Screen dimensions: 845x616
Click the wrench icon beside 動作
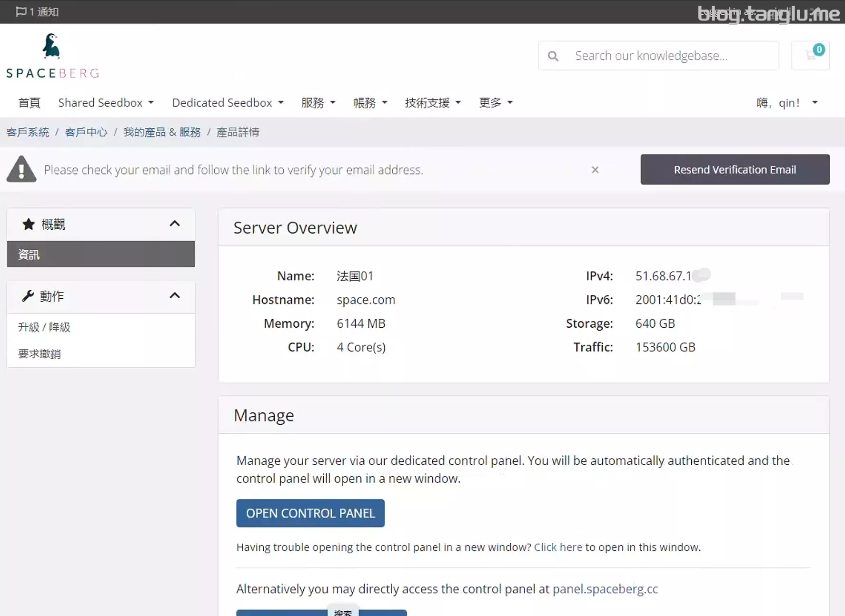28,296
